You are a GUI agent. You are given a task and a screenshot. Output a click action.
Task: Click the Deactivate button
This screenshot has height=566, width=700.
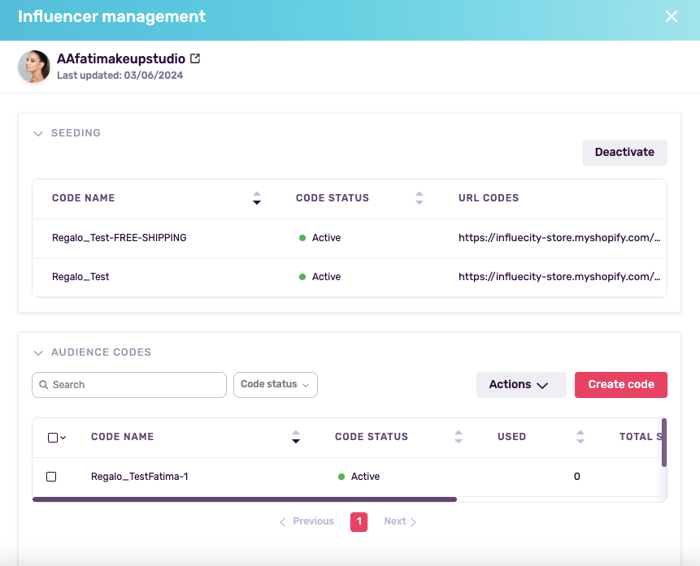pos(624,152)
